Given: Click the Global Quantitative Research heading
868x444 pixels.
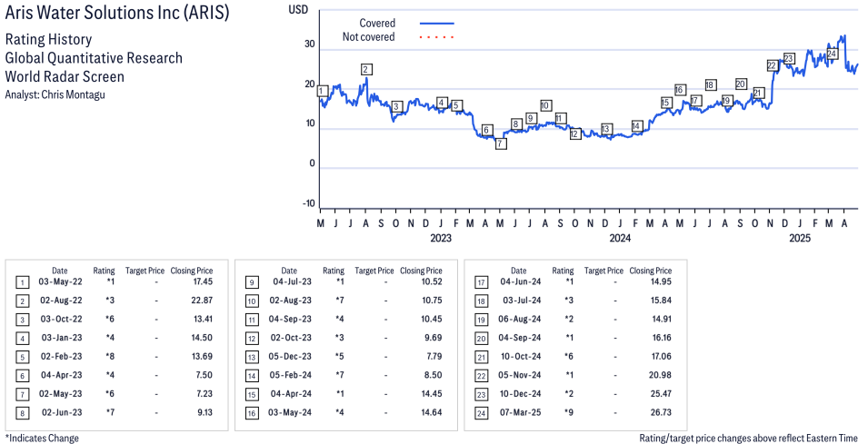Looking at the screenshot, I should tap(94, 58).
